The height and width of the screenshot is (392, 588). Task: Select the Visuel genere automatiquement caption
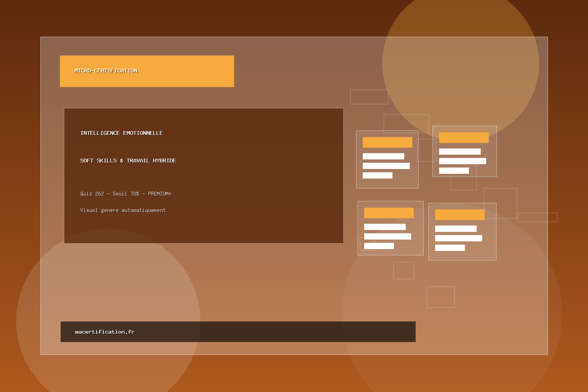coord(123,210)
